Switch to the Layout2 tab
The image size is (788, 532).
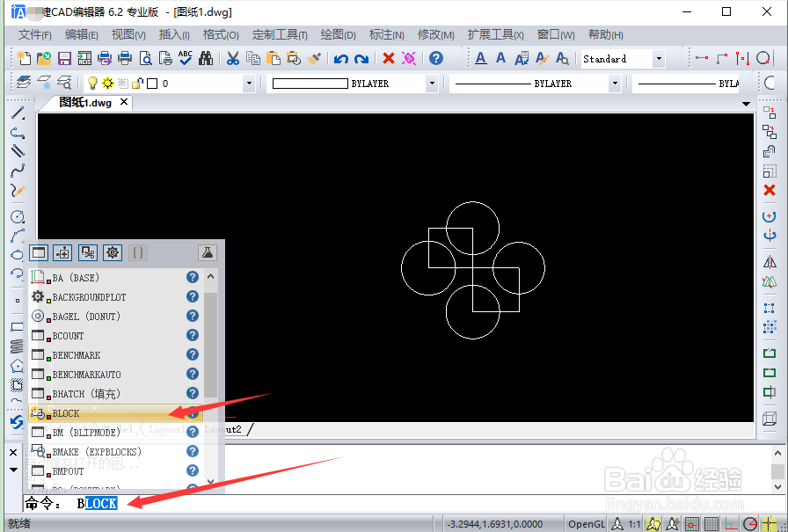(223, 429)
